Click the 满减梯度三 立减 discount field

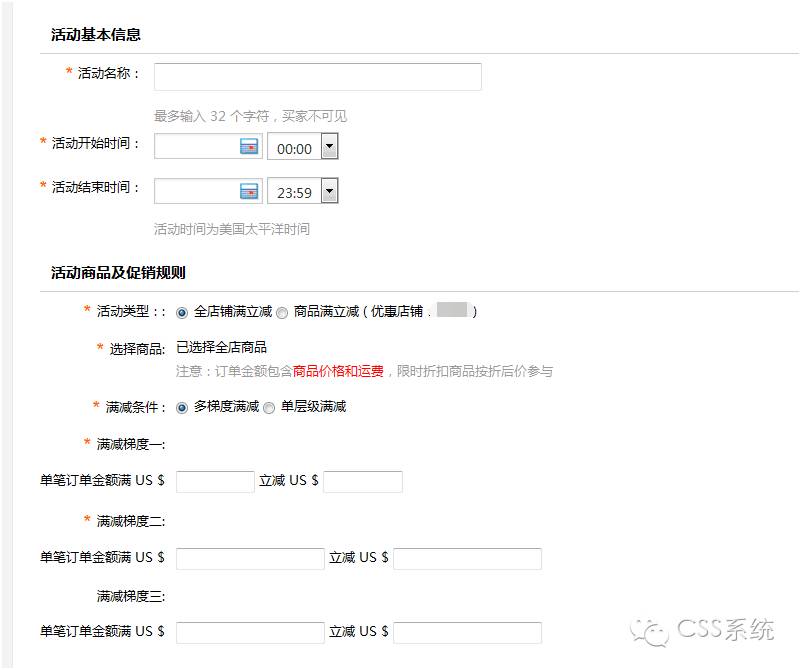(467, 632)
